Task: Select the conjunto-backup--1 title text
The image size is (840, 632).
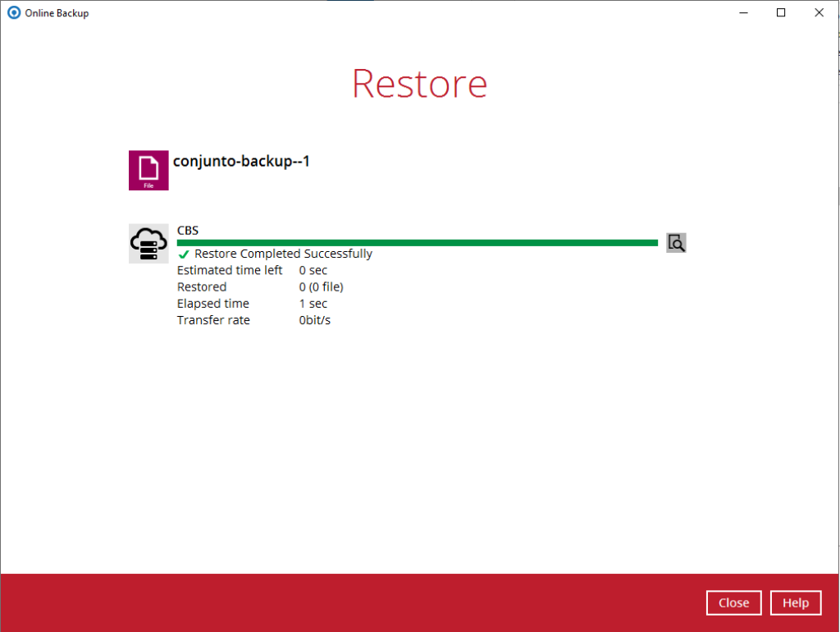Action: (x=241, y=162)
